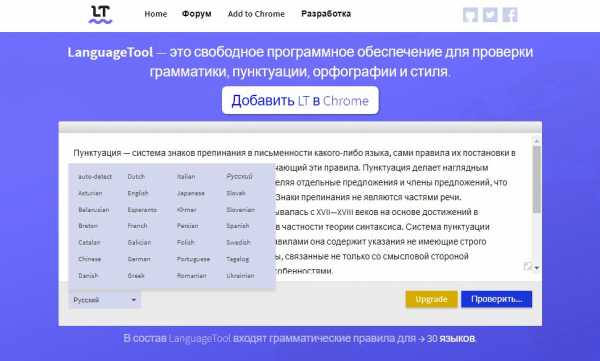Screen dimensions: 600x361
Task: Open the GitHub icon link
Action: tap(470, 15)
